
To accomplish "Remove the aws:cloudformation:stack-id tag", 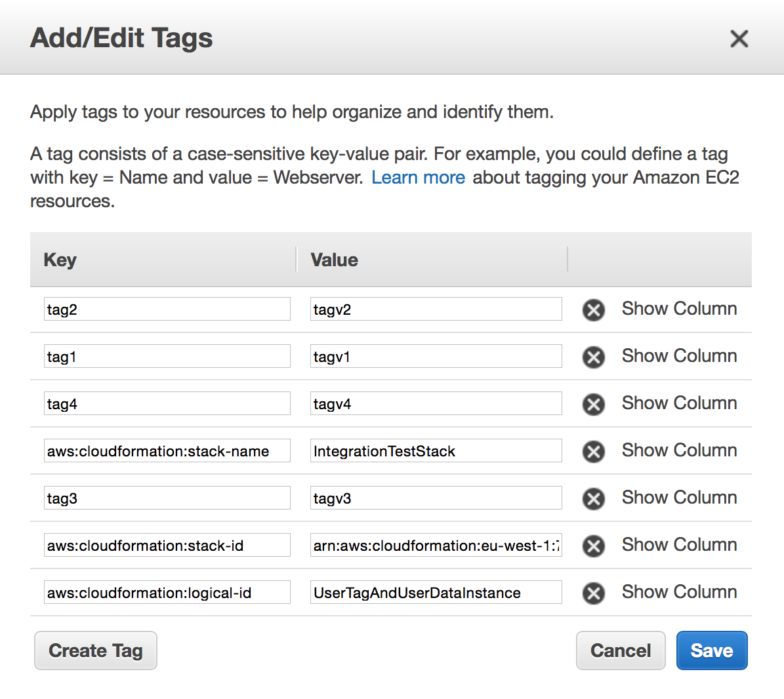I will [593, 546].
